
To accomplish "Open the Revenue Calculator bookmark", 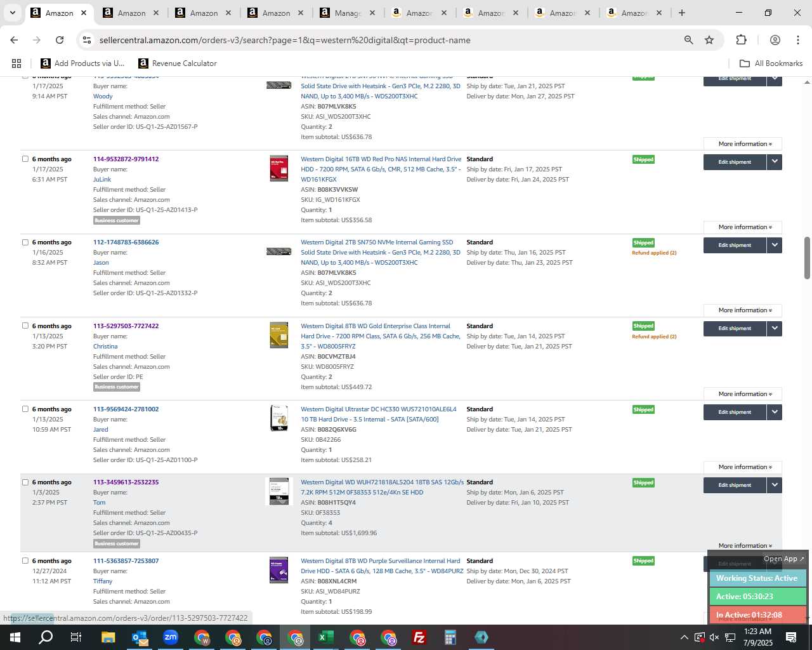I will point(178,63).
